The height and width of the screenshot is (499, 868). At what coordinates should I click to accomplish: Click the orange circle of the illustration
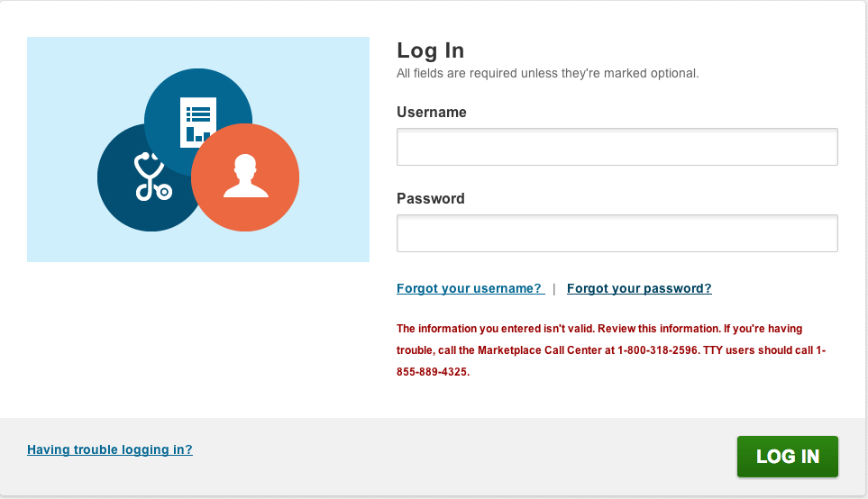(245, 177)
